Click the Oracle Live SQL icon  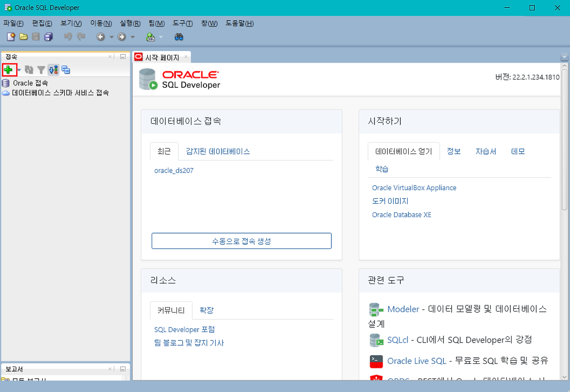tap(377, 361)
